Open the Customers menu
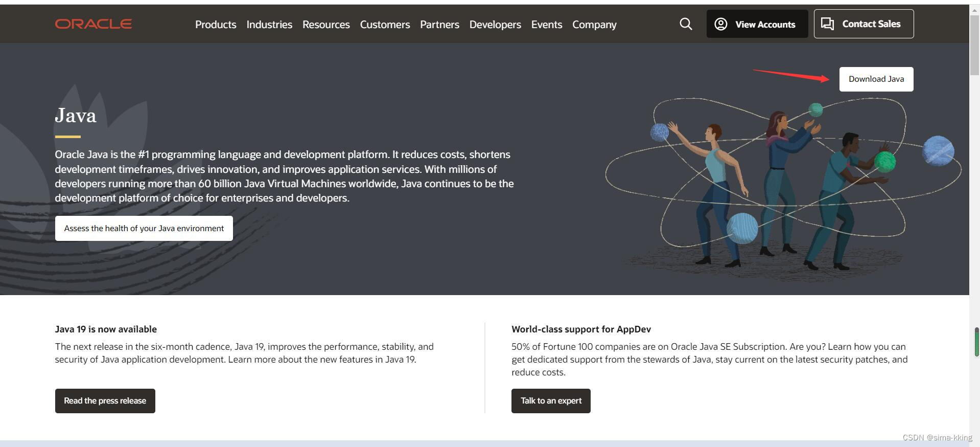The width and height of the screenshot is (980, 447). pos(385,25)
